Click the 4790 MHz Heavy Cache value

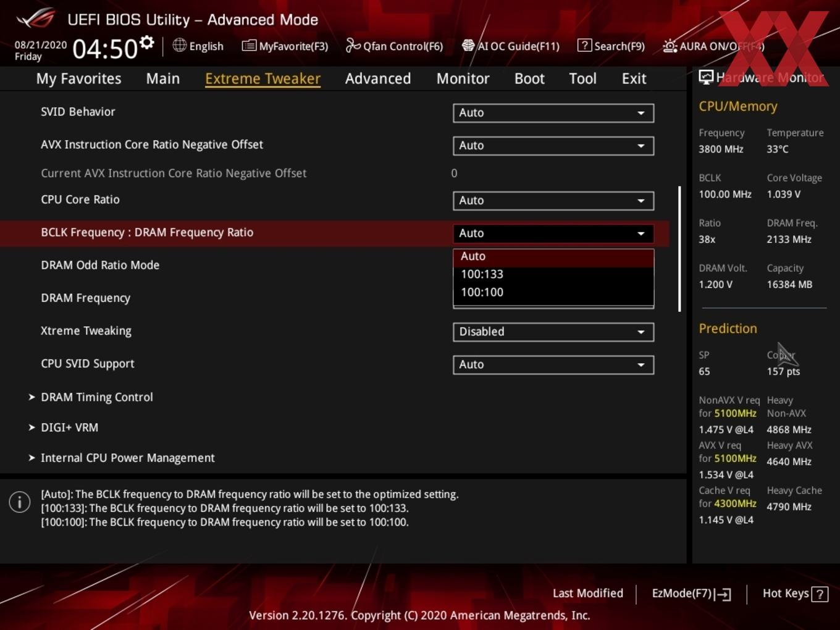[789, 506]
